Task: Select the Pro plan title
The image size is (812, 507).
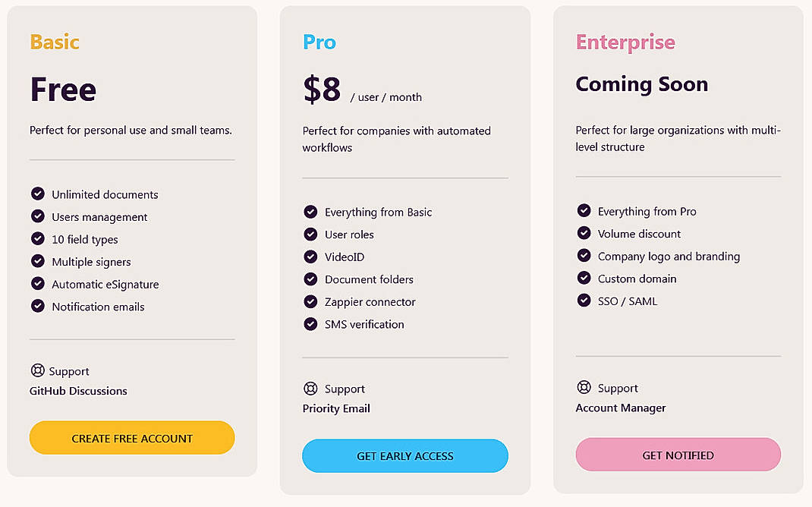Action: [x=319, y=43]
